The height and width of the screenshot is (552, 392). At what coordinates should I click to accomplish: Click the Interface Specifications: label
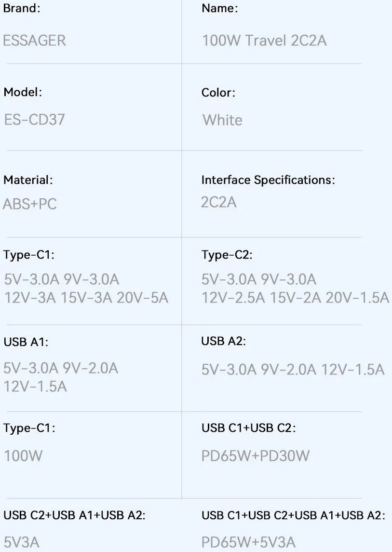point(268,180)
